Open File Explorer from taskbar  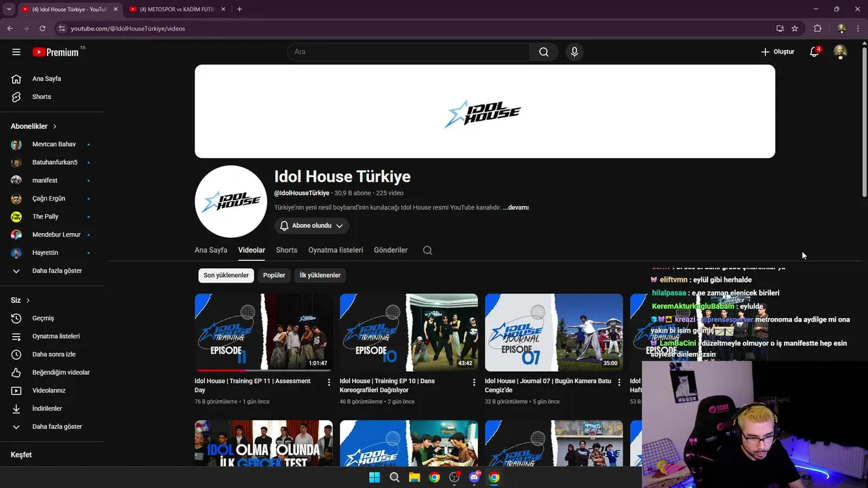(x=414, y=477)
